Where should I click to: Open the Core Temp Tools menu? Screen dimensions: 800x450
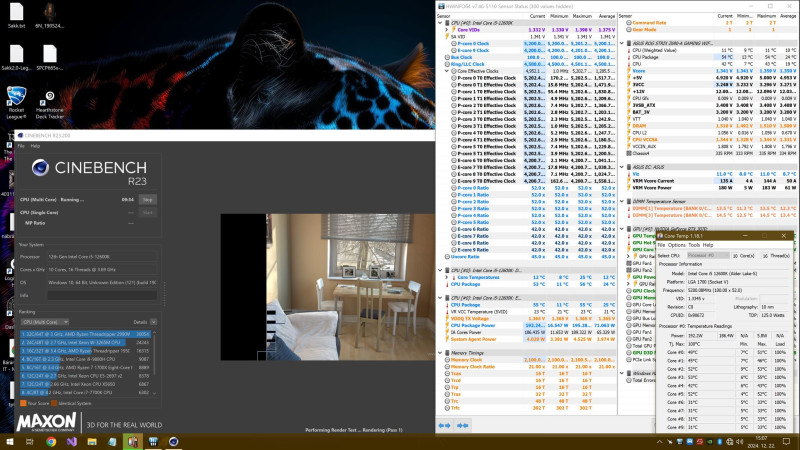click(694, 245)
